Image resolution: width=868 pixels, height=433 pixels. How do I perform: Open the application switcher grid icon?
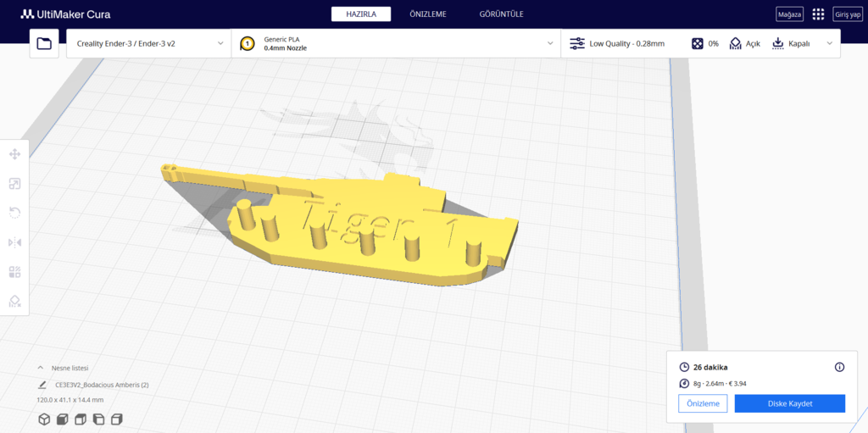point(818,14)
